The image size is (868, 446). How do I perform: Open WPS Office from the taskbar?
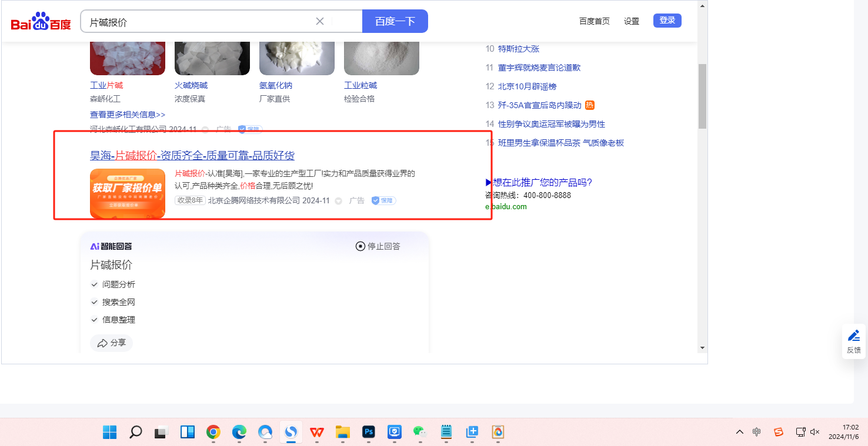(x=317, y=432)
